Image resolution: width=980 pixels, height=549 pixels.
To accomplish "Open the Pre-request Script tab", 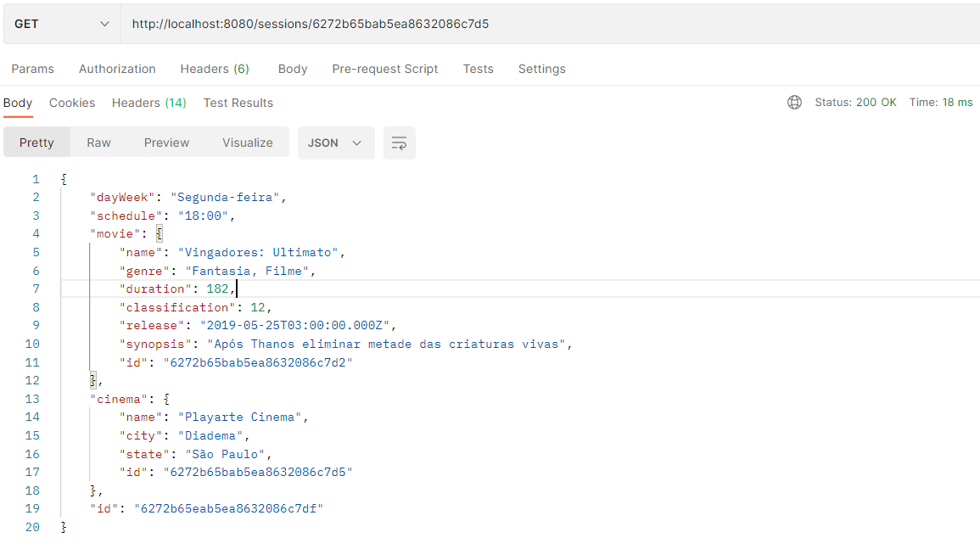I will 384,69.
